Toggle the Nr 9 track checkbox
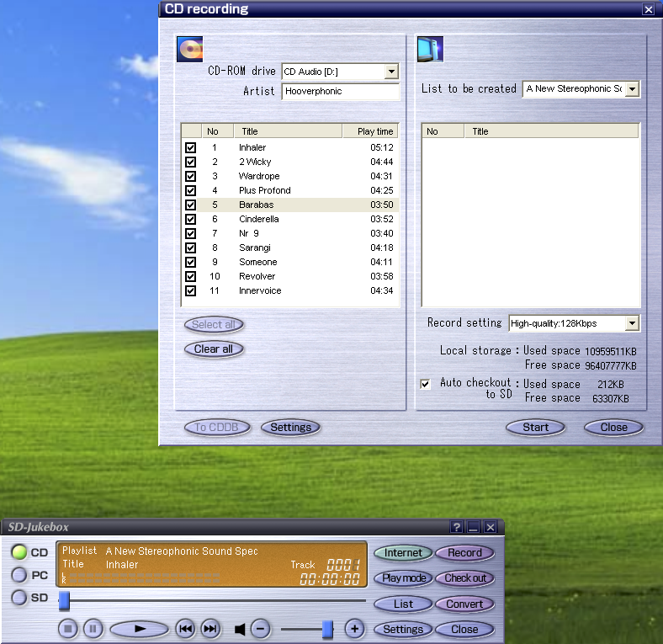663x644 pixels. (x=191, y=233)
